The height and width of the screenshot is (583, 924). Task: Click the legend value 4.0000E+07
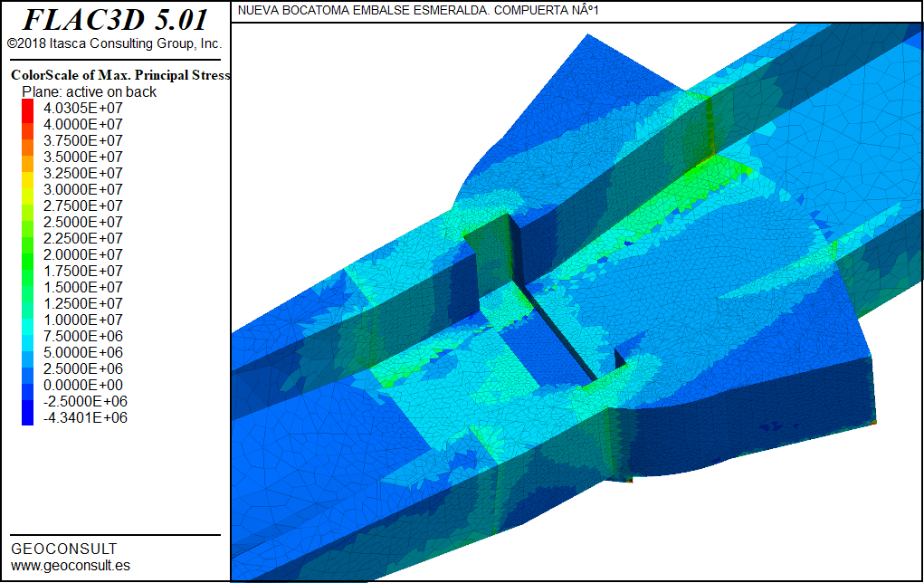point(83,124)
